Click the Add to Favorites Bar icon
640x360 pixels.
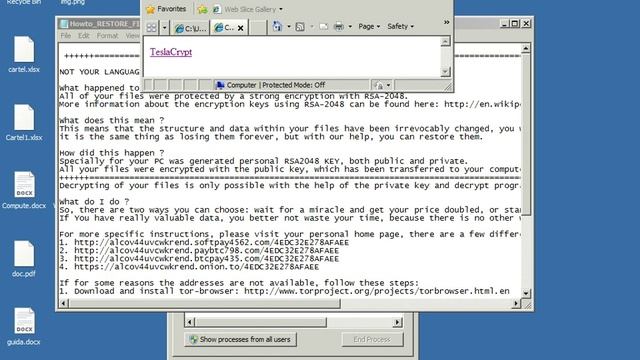click(x=202, y=9)
